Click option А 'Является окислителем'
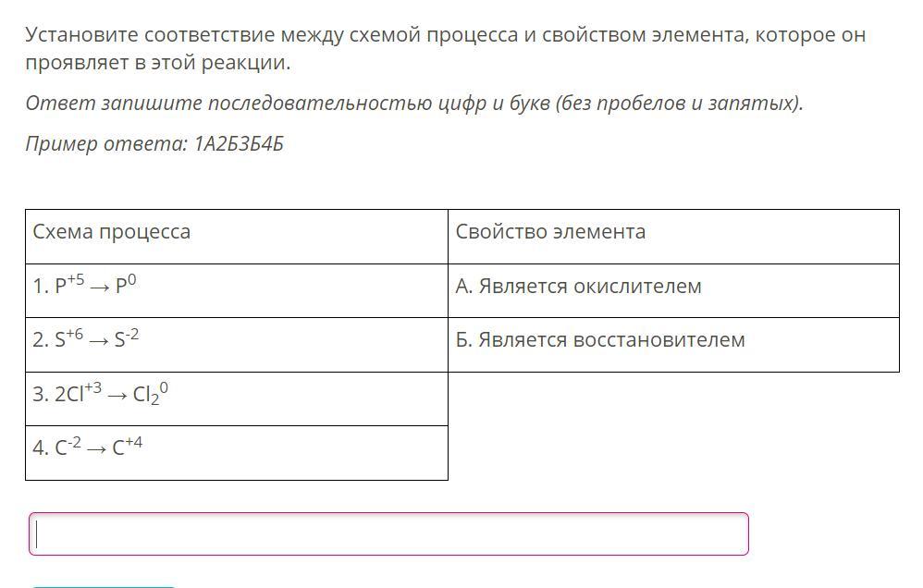The width and height of the screenshot is (923, 588). pyautogui.click(x=578, y=287)
